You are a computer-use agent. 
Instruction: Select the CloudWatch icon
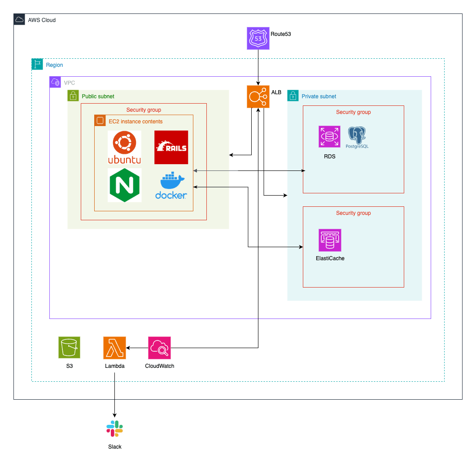[159, 348]
